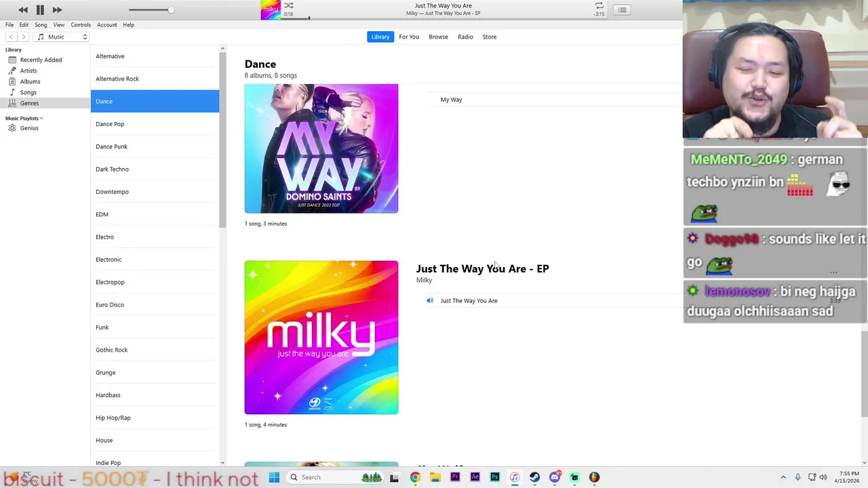Select Genres in the sidebar

tap(45, 103)
